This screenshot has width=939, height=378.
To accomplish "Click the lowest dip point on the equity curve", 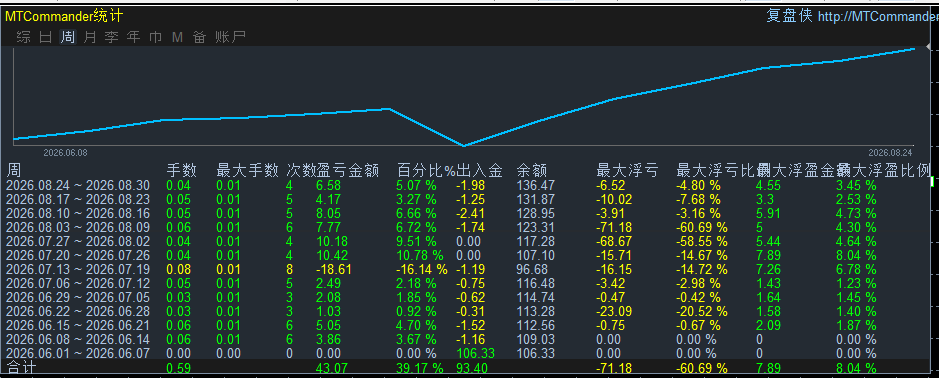I will [x=464, y=146].
